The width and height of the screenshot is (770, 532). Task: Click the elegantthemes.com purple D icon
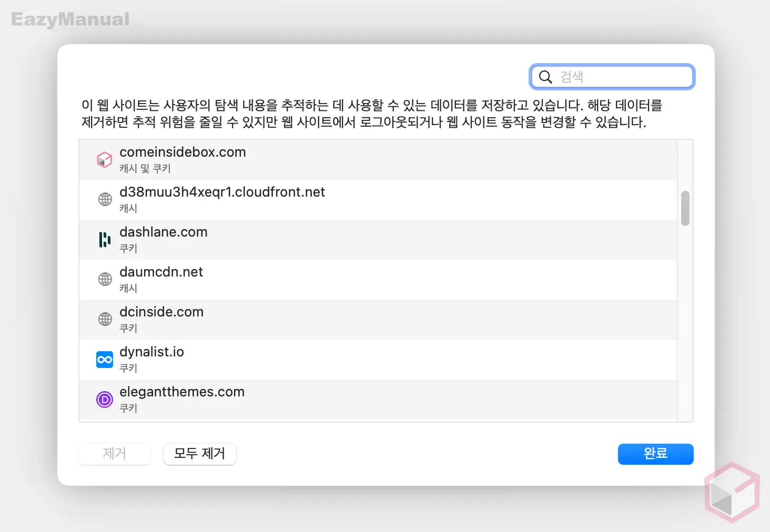pos(105,400)
